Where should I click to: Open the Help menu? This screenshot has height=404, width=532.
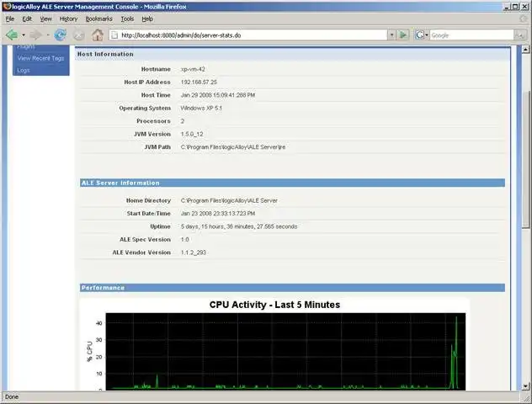(x=147, y=19)
